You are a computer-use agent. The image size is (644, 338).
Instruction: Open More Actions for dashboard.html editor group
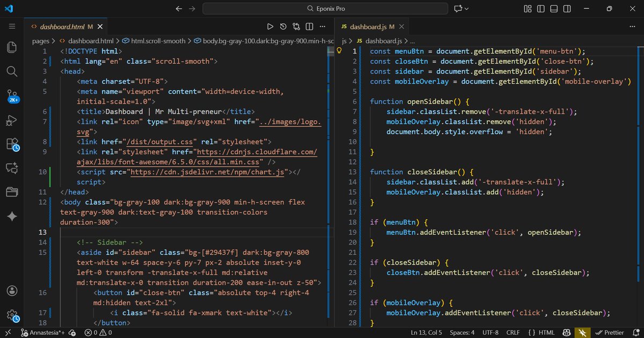click(323, 26)
